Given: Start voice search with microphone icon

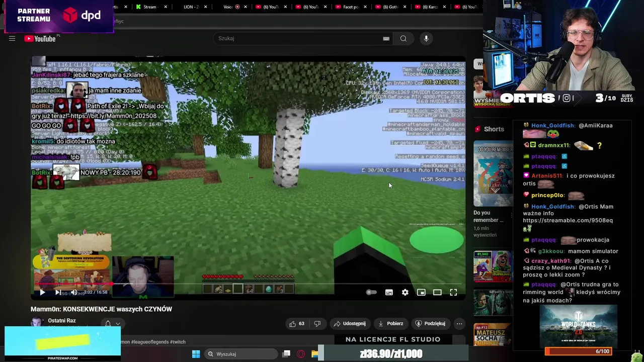Looking at the screenshot, I should (426, 39).
